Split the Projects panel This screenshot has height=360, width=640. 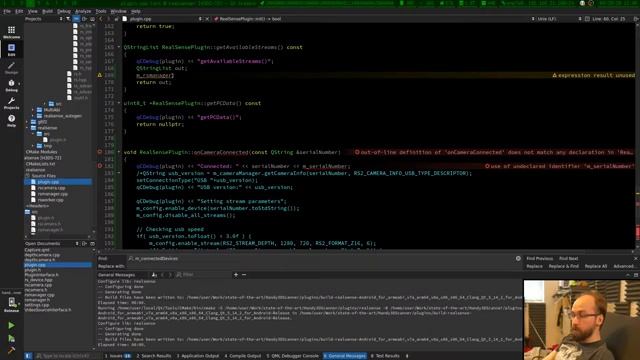coord(84,19)
